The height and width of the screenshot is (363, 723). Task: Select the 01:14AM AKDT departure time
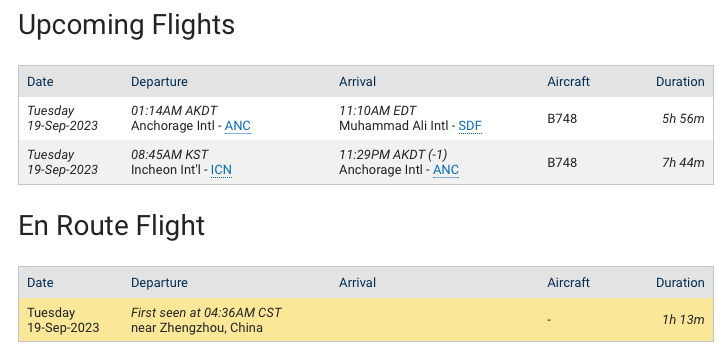174,111
